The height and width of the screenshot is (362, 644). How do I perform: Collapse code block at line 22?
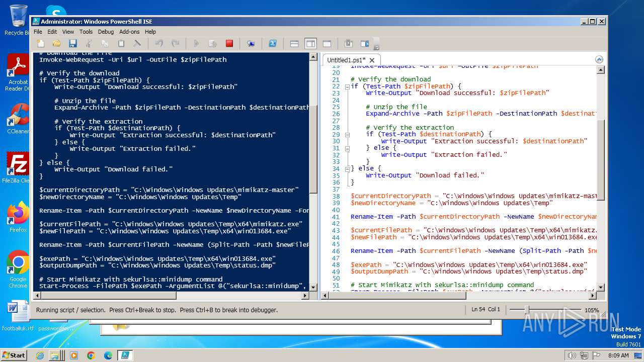pos(347,86)
